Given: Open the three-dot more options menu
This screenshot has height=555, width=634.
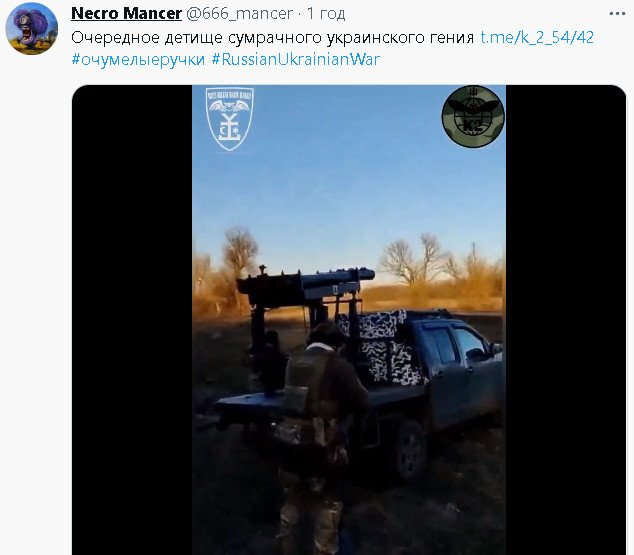Looking at the screenshot, I should [x=617, y=14].
